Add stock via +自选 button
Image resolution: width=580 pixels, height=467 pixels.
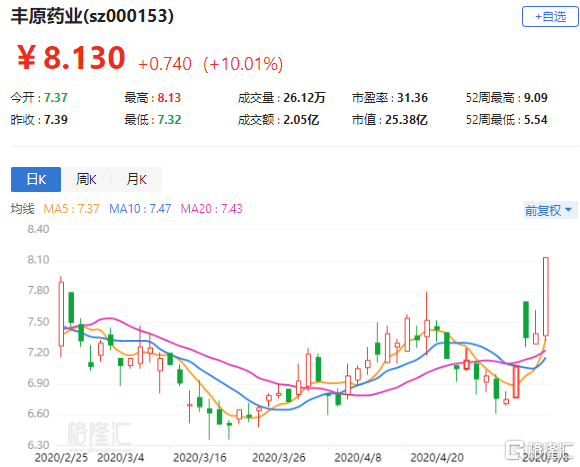click(x=550, y=17)
